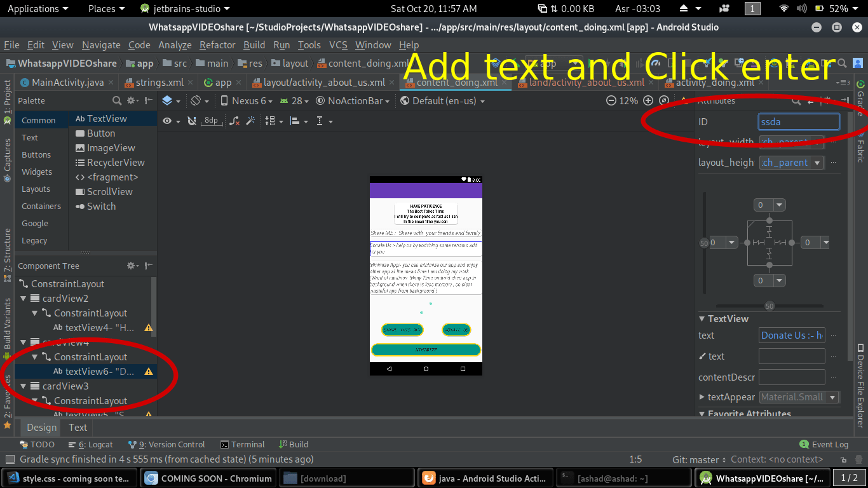Open the Device File Explorer panel

(x=860, y=385)
